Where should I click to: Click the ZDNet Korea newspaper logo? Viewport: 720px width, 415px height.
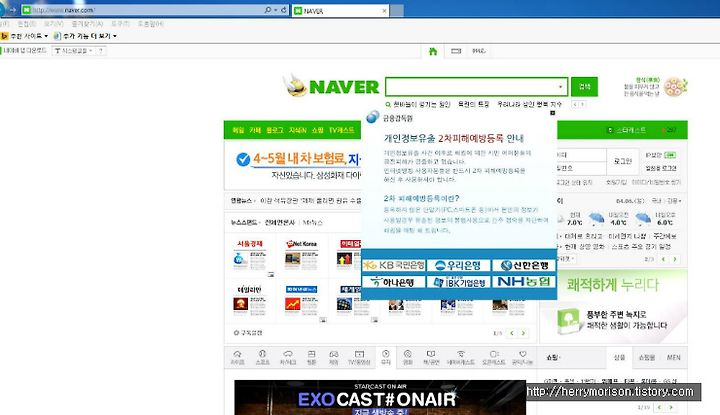click(x=301, y=244)
